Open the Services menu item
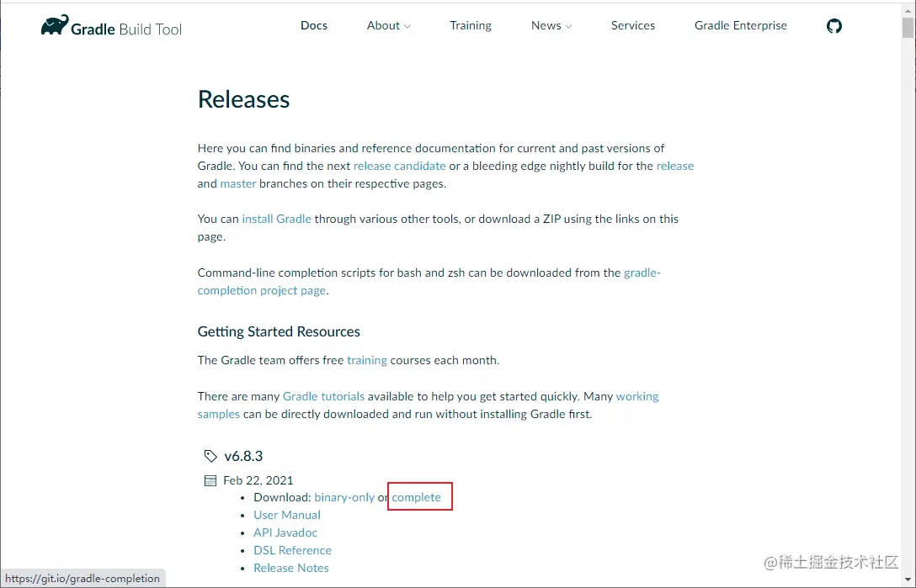Viewport: 916px width, 588px height. (632, 26)
